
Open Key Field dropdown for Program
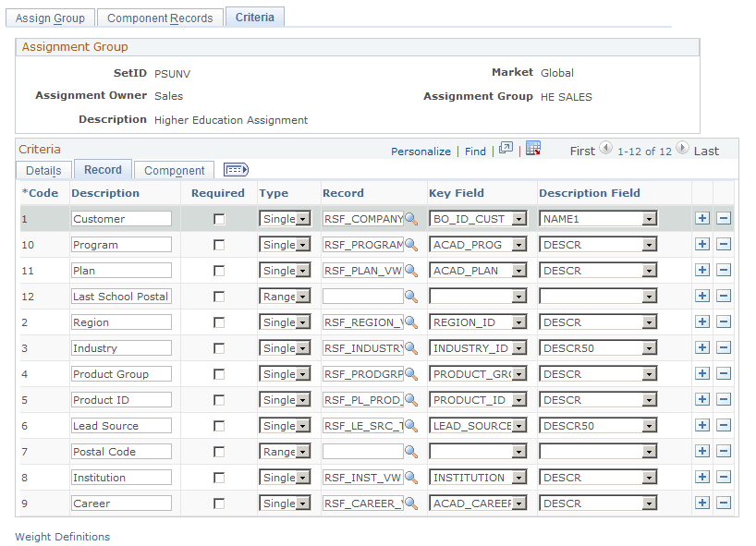pos(519,244)
